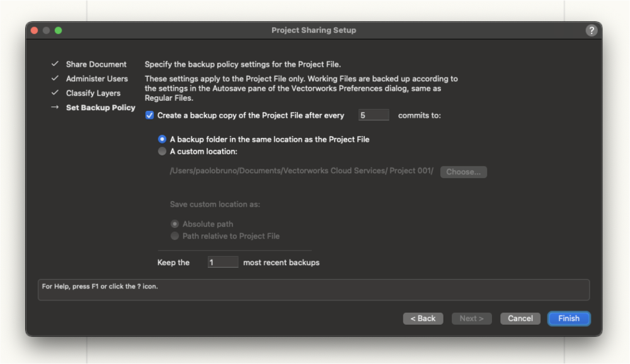
Task: Toggle the Create a backup copy checkbox
Action: coord(149,115)
